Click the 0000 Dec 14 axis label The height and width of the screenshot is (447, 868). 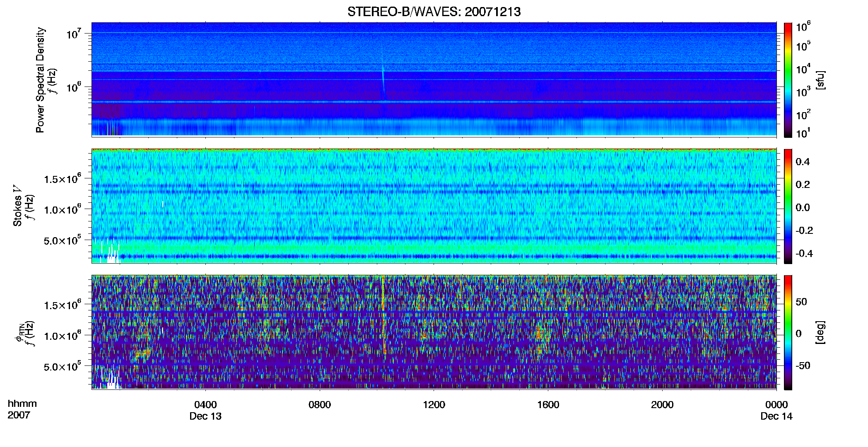pos(776,410)
